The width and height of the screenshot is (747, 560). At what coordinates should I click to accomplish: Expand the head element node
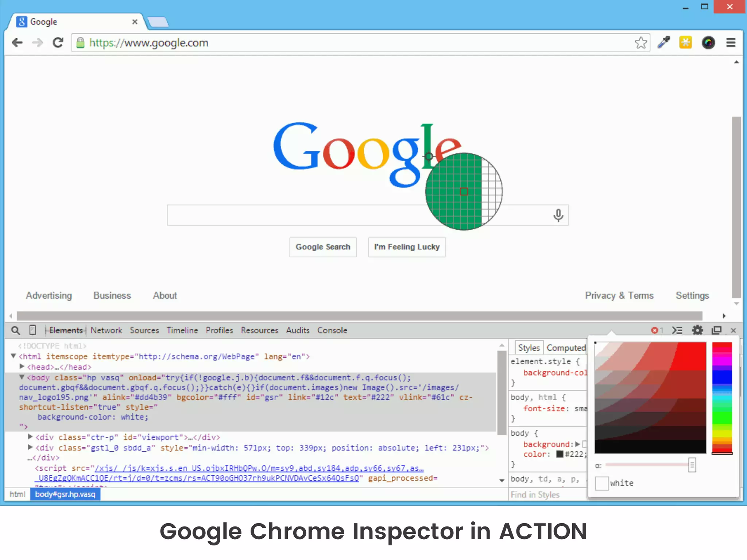[x=22, y=366]
